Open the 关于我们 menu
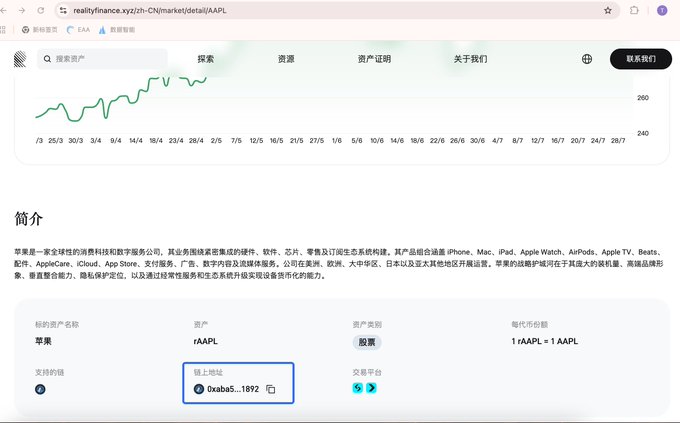680x423 pixels. [471, 59]
